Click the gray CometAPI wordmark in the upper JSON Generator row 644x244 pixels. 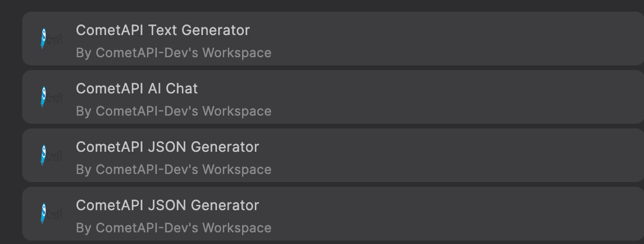click(55, 156)
